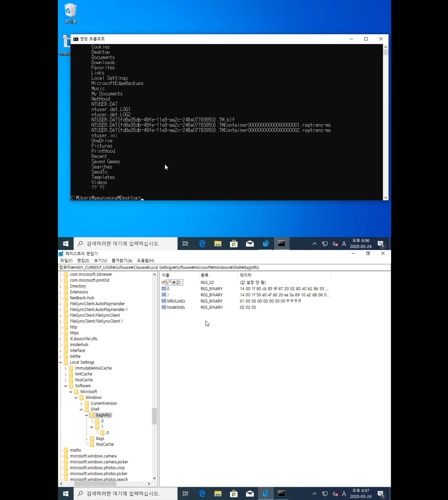
Task: Open File Explorer from the lower taskbar
Action: pos(218,494)
